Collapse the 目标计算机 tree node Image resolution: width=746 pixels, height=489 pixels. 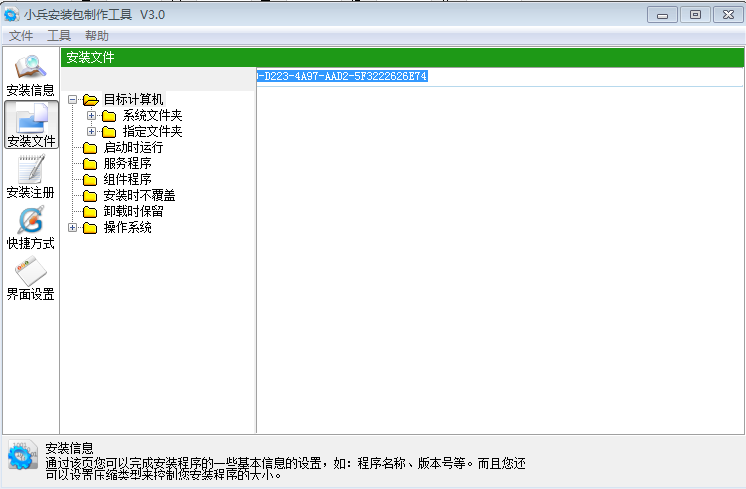click(x=73, y=100)
